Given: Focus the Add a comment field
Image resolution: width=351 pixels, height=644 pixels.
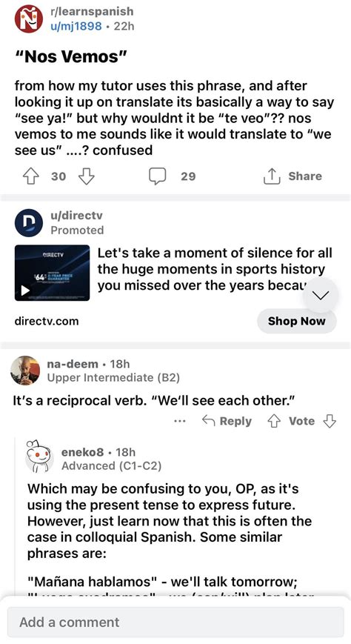Looking at the screenshot, I should 175,623.
